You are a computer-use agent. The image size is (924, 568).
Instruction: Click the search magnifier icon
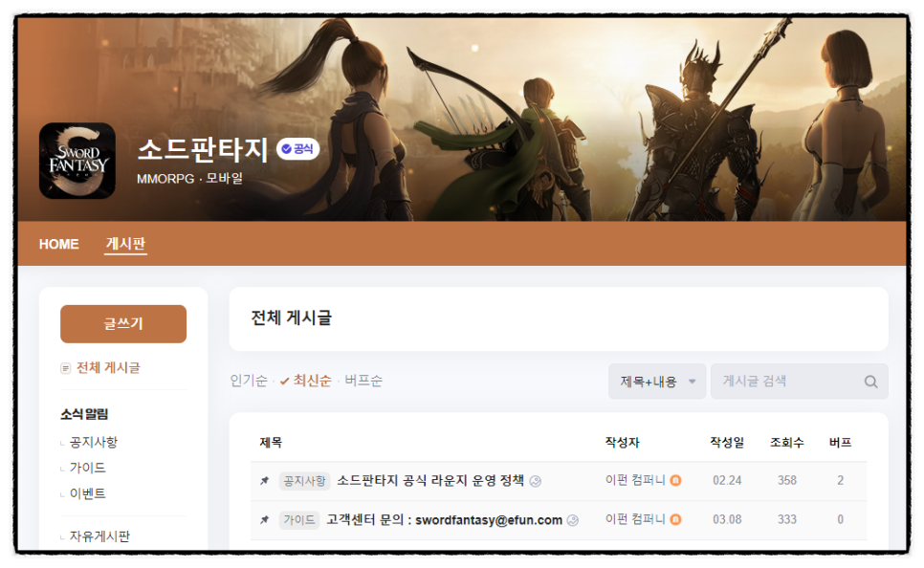point(871,382)
